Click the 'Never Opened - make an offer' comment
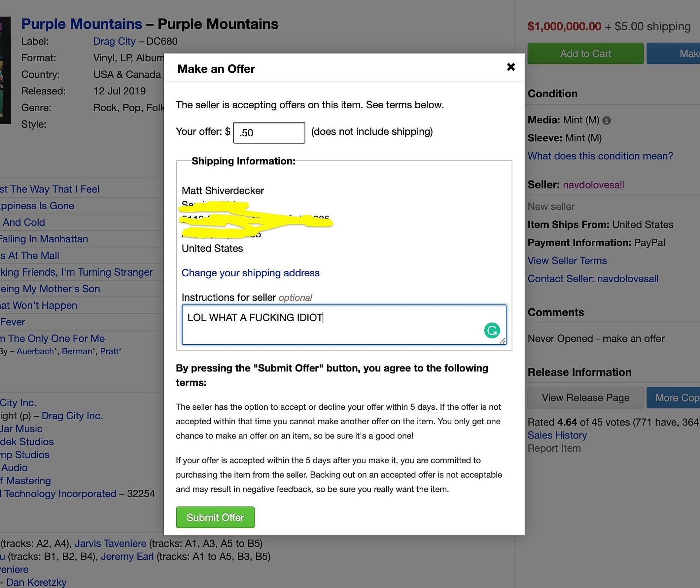 [x=596, y=339]
